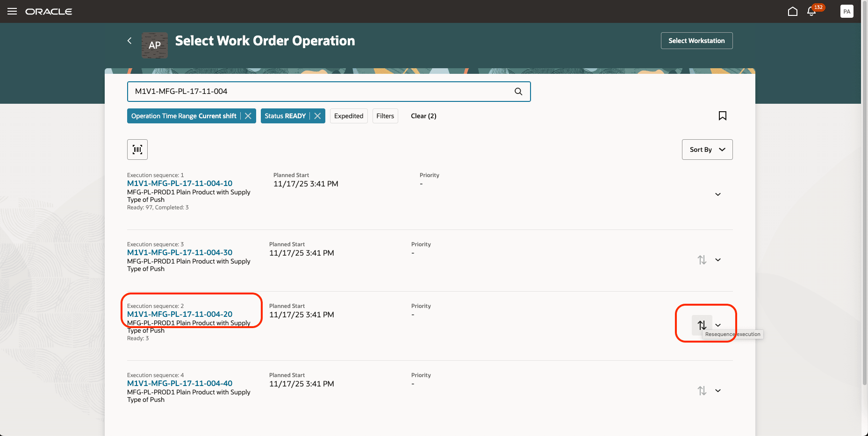The height and width of the screenshot is (436, 868).
Task: Click the Select Workstation button
Action: 696,41
